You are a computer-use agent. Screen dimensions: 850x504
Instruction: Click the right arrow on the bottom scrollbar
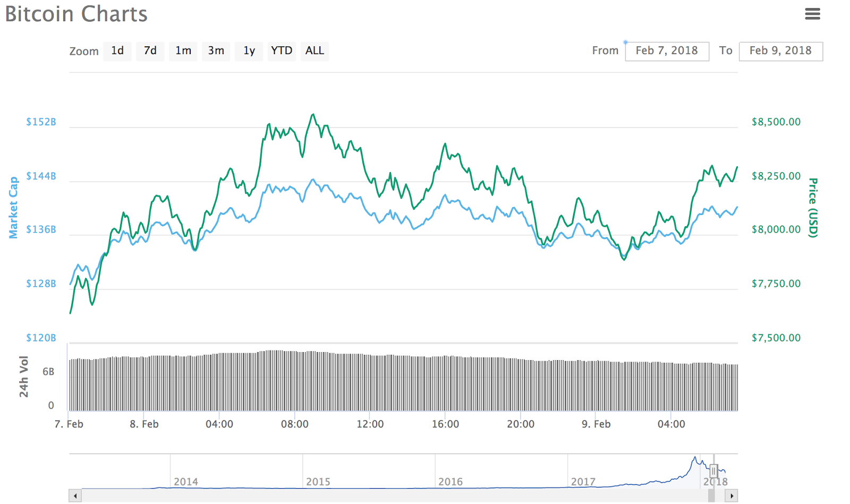tap(732, 496)
